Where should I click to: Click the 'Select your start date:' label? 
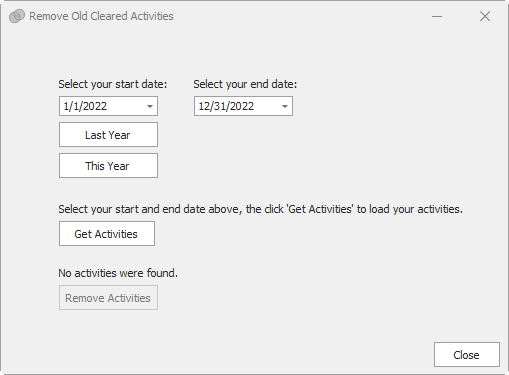coord(113,84)
